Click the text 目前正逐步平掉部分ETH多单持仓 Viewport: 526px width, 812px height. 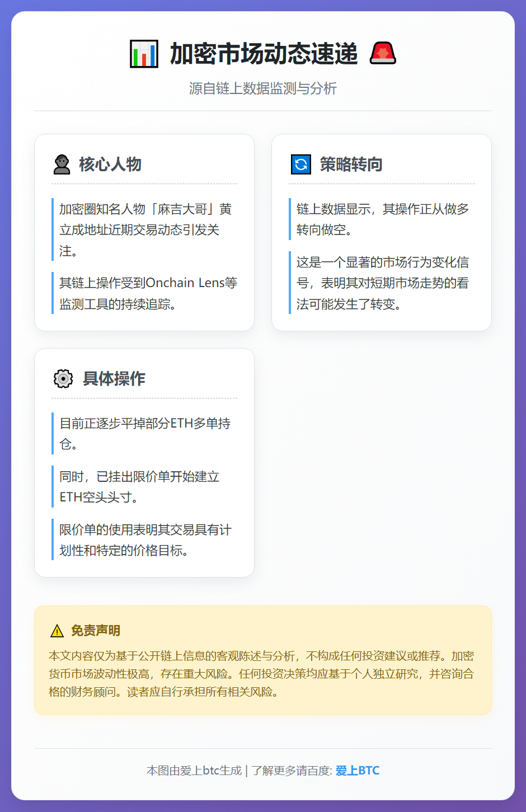pos(145,434)
